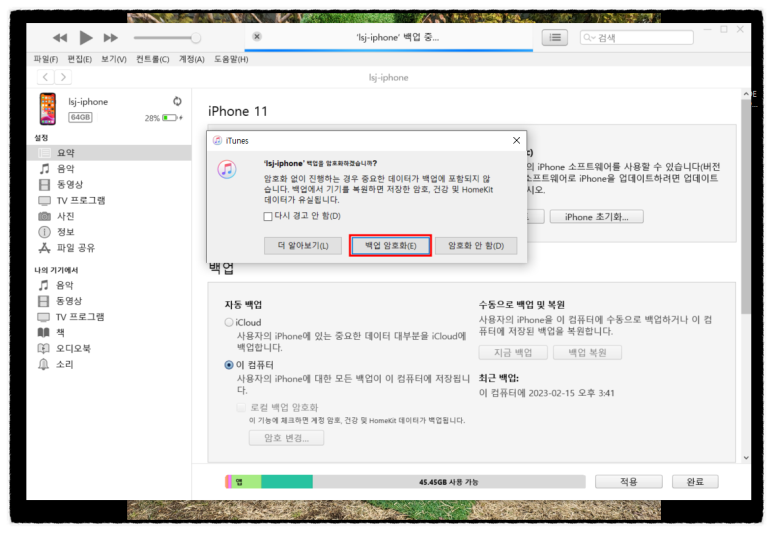The height and width of the screenshot is (533, 773).
Task: Select the 이 컴퓨터 radio button
Action: [229, 365]
